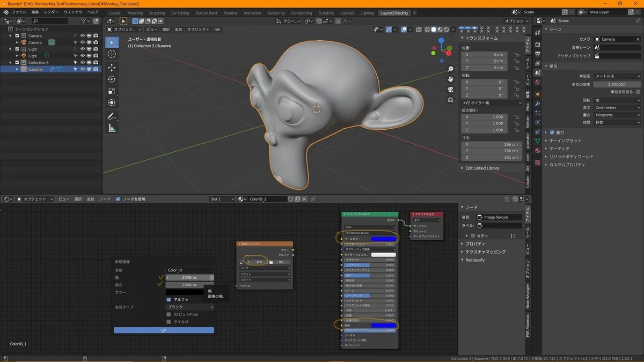
Task: Open the Modifier properties wrench icon
Action: (538, 103)
